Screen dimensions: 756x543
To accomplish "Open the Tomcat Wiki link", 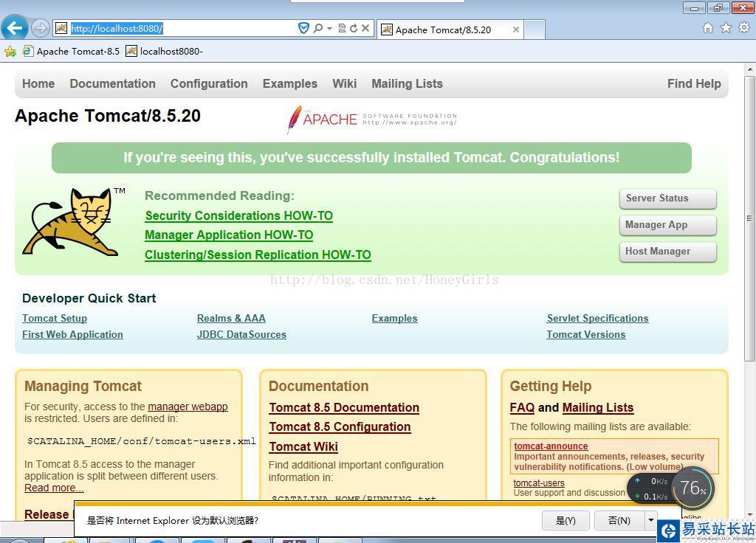I will coord(303,446).
